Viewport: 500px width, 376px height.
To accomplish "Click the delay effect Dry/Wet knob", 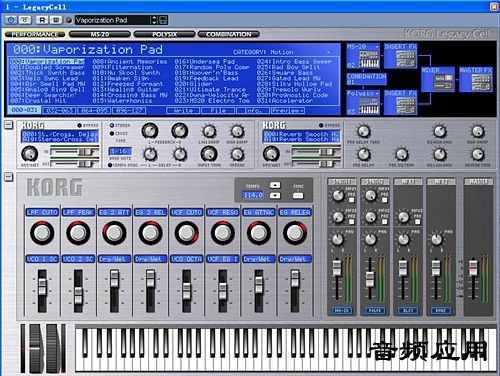I will [29, 154].
